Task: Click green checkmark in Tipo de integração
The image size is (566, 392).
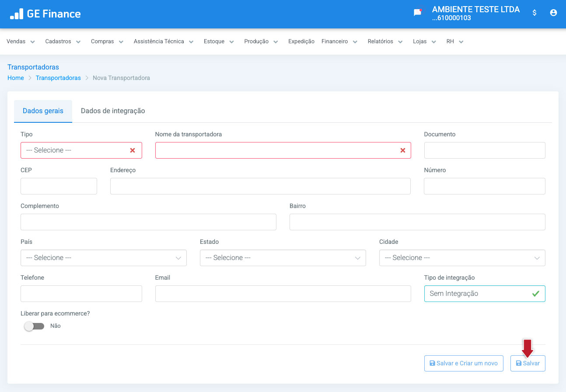Action: point(535,294)
